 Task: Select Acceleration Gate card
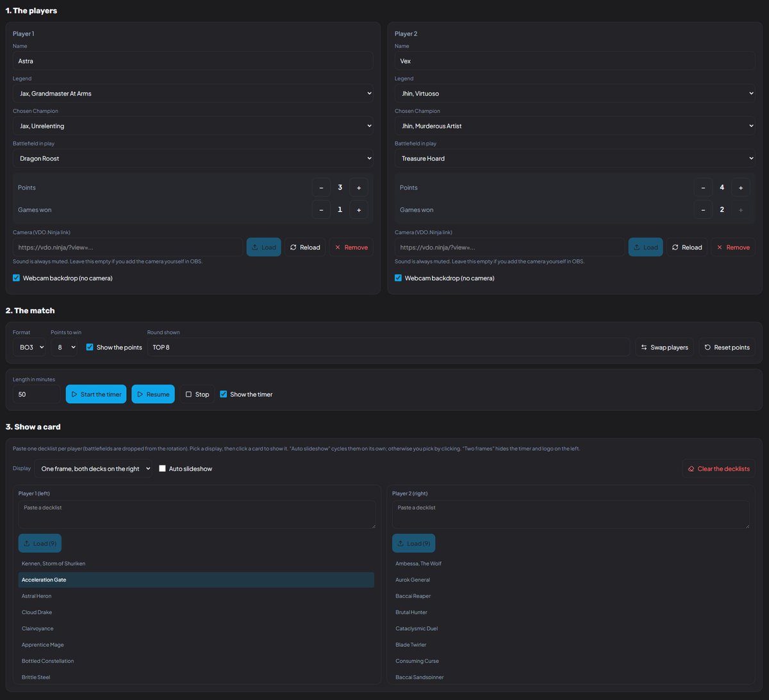[x=196, y=579]
